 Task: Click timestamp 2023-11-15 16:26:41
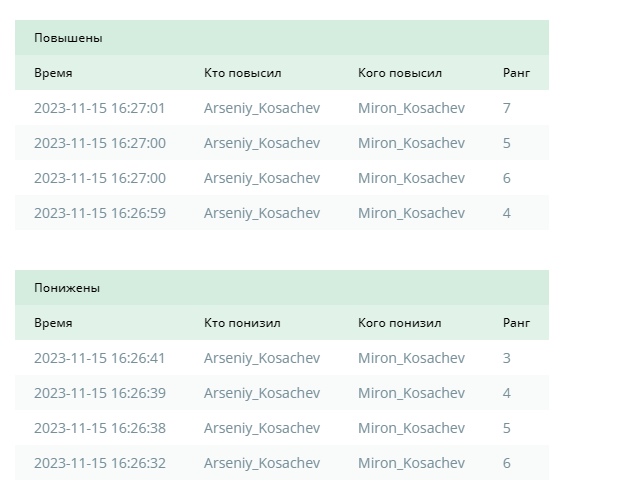pos(99,358)
